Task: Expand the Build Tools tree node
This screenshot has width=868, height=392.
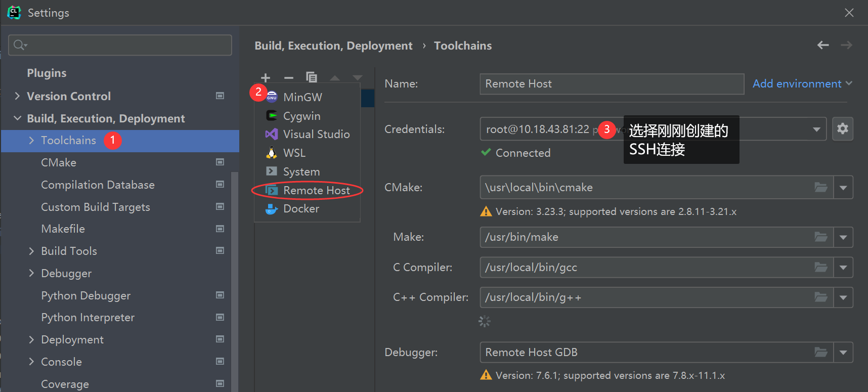Action: 32,251
